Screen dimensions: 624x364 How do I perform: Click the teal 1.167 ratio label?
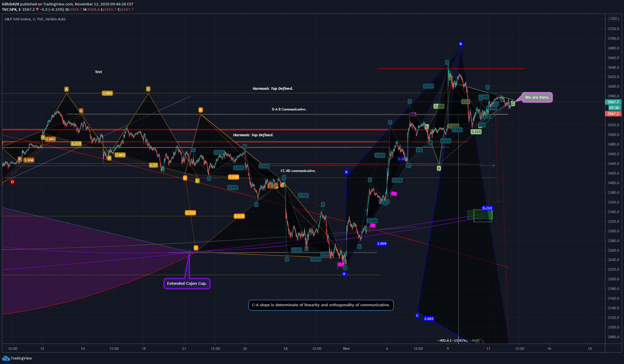pyautogui.click(x=297, y=250)
